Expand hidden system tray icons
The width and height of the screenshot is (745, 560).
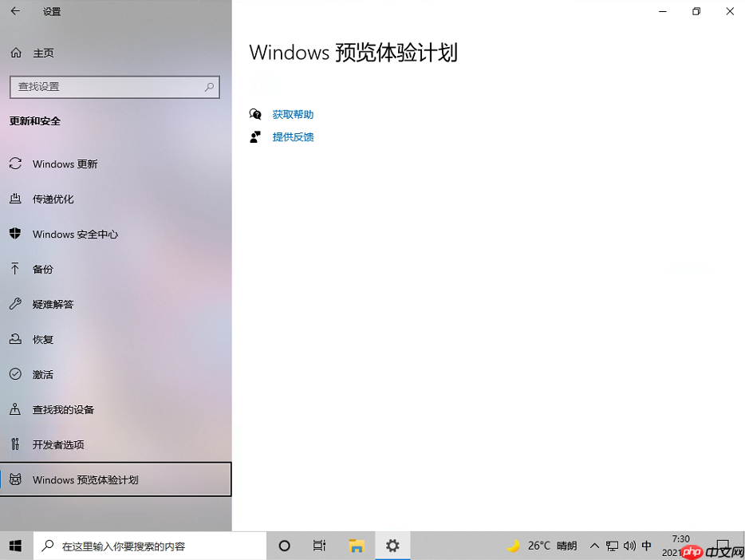(594, 546)
